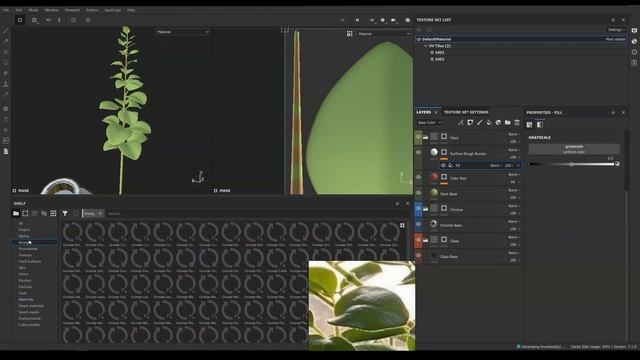Image resolution: width=640 pixels, height=360 pixels.
Task: Show the Glass group layer
Action: tap(418, 240)
